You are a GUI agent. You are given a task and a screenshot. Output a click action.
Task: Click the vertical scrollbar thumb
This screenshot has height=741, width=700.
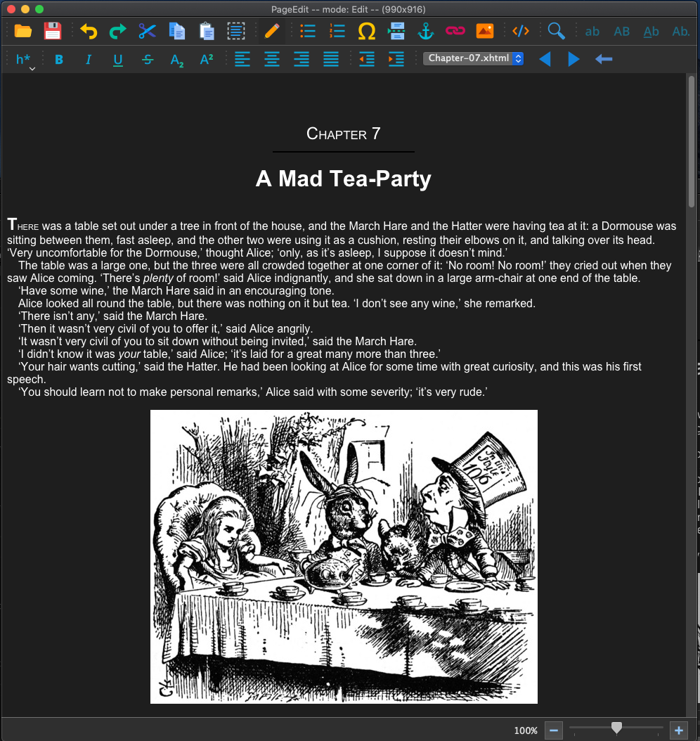point(692,141)
